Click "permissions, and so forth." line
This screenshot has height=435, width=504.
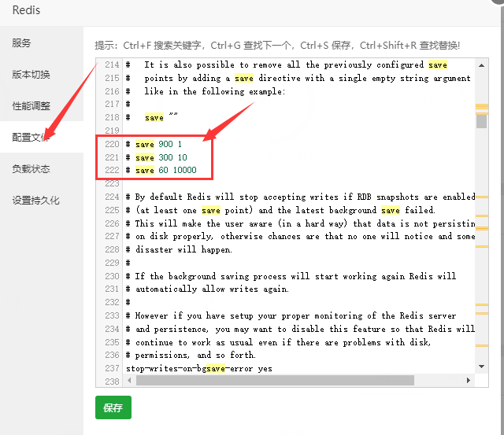point(191,355)
